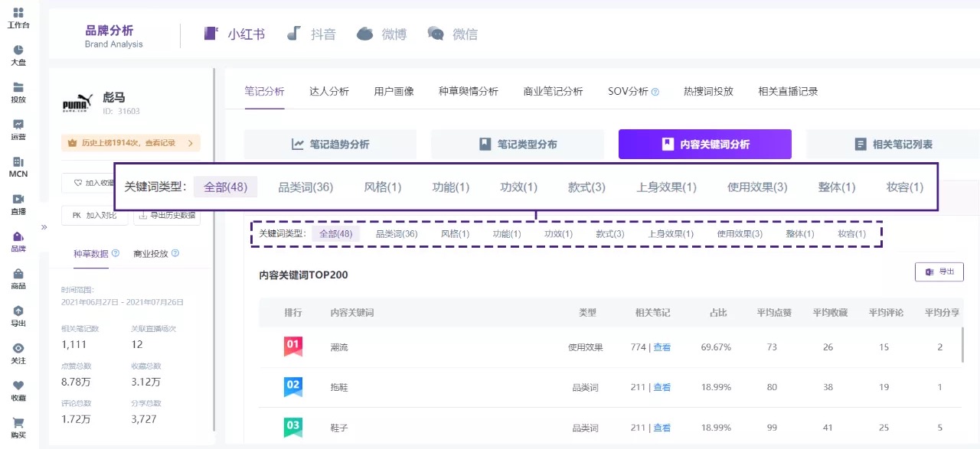Click the 相关笔记 column header
The width and height of the screenshot is (980, 449).
click(x=652, y=313)
